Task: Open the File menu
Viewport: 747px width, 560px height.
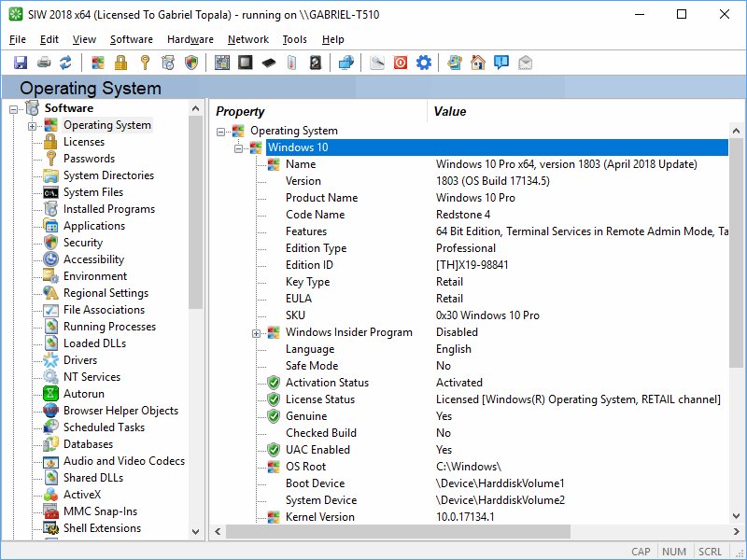Action: point(18,39)
